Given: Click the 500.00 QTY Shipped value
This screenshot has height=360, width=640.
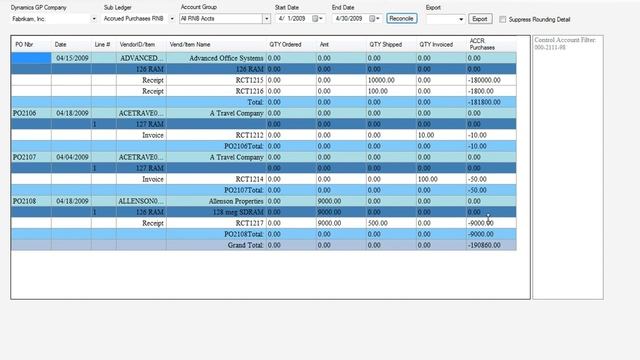Looking at the screenshot, I should tap(391, 224).
